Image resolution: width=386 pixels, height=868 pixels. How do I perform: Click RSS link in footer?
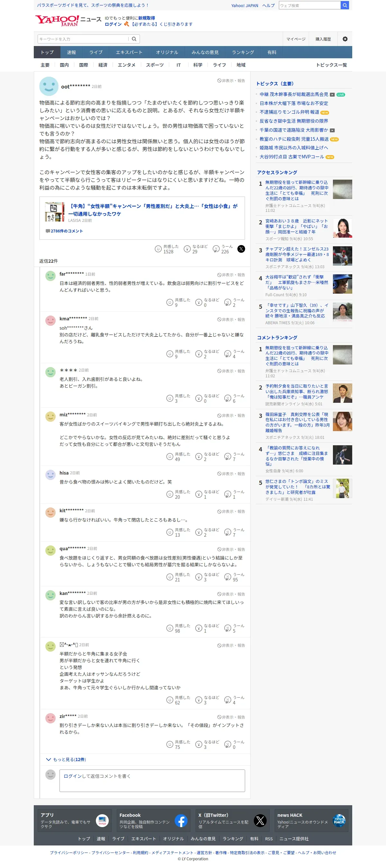tap(269, 839)
